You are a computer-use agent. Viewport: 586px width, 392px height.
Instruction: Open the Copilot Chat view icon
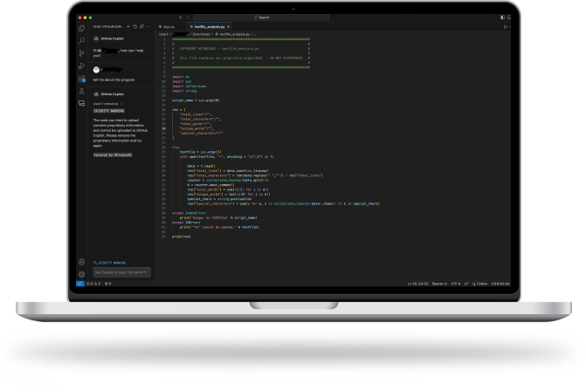pos(81,103)
